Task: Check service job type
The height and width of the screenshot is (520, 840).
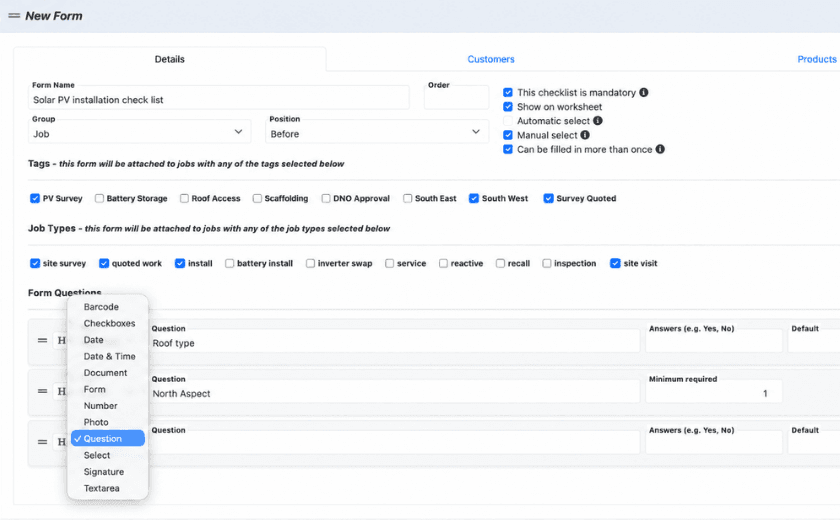Action: (389, 263)
